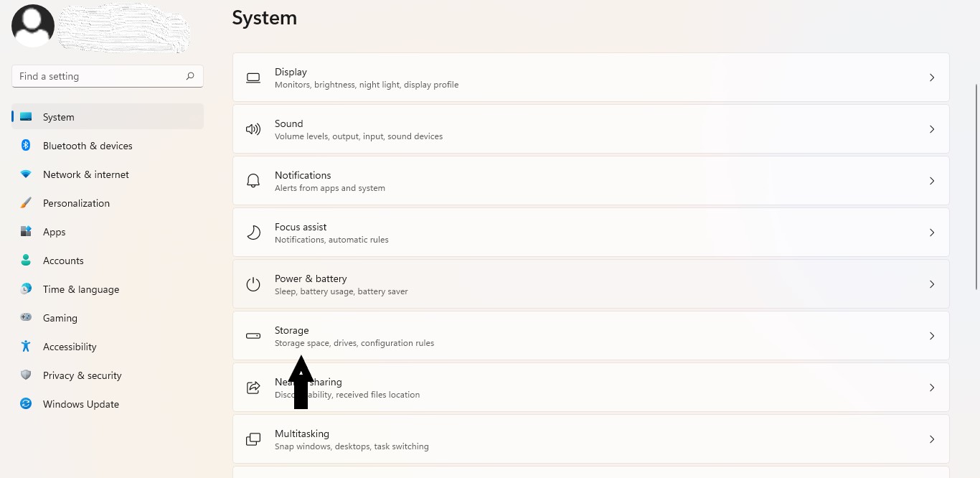Open Nearby sharing via right chevron
Screen dimensions: 980x478
click(932, 388)
